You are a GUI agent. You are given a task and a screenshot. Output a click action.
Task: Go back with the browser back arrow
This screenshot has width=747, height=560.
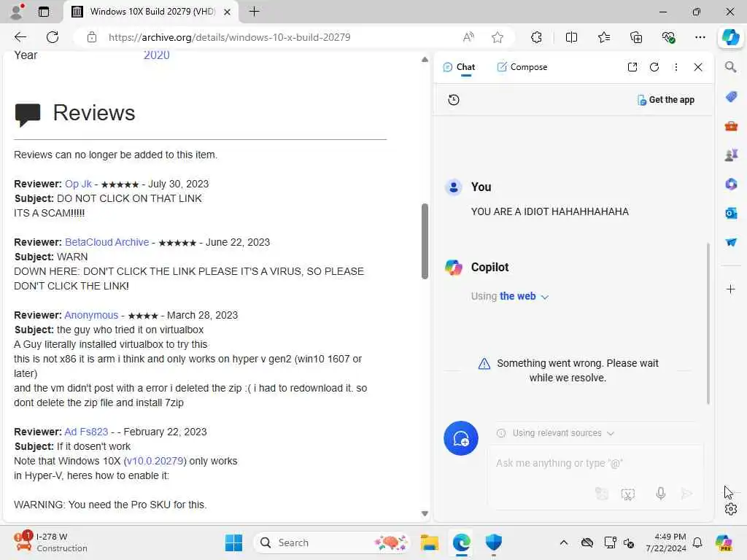point(20,37)
